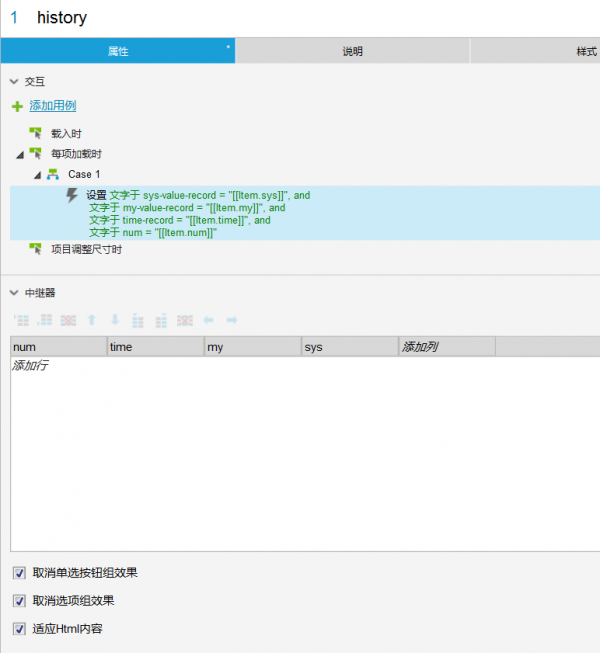
Task: Click the add row below icon
Action: tap(44, 320)
